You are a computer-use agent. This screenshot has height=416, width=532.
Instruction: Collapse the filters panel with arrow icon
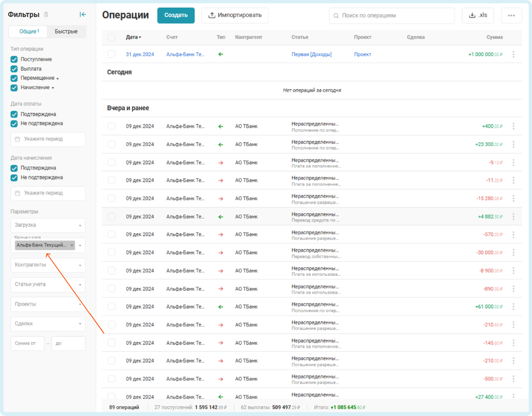click(x=83, y=14)
